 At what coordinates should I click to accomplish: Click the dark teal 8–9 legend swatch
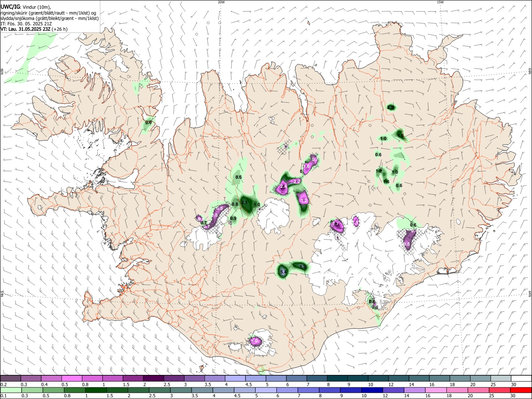coord(337,378)
